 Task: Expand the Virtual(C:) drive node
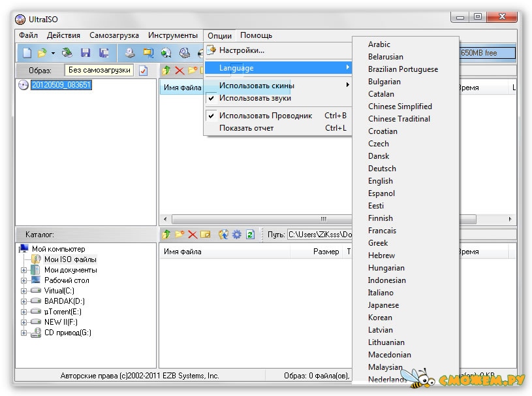(23, 291)
